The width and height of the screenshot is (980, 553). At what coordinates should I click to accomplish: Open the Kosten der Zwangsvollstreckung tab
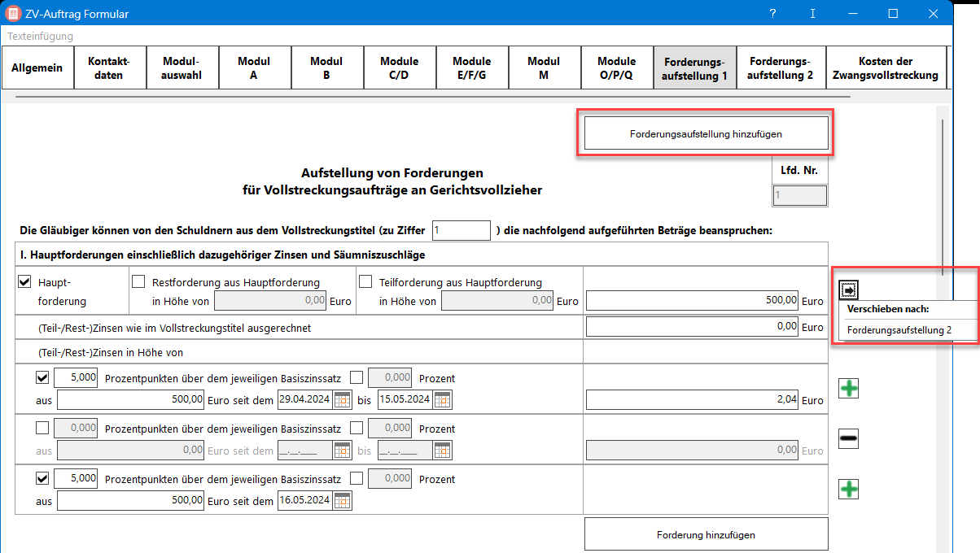[885, 68]
